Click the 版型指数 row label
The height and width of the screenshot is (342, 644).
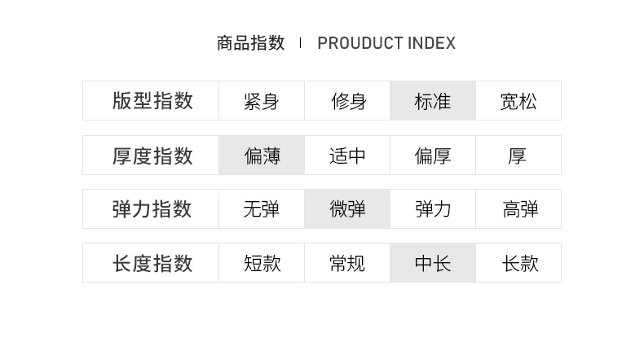152,101
